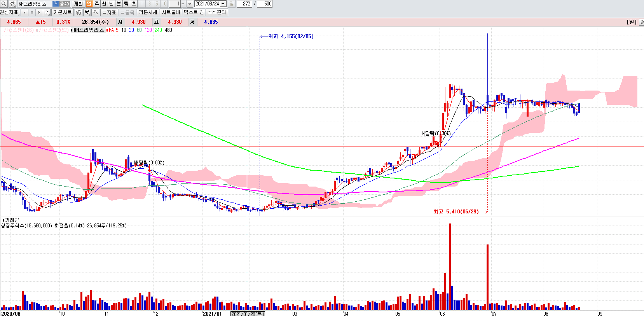Click the low price value 4,835
Viewport: 644px width, 316px height.
(211, 22)
